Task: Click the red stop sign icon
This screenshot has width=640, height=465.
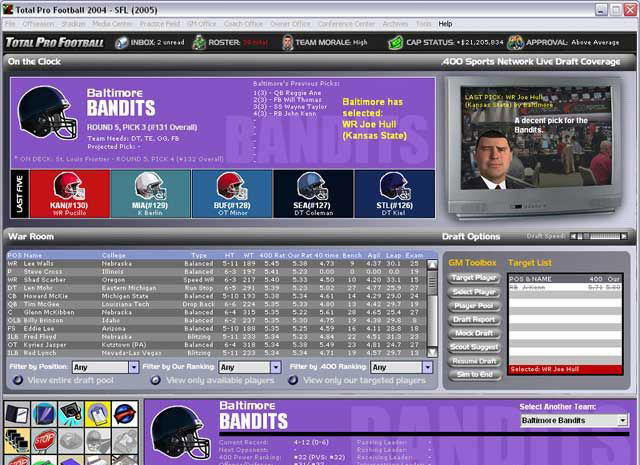Action: click(44, 440)
